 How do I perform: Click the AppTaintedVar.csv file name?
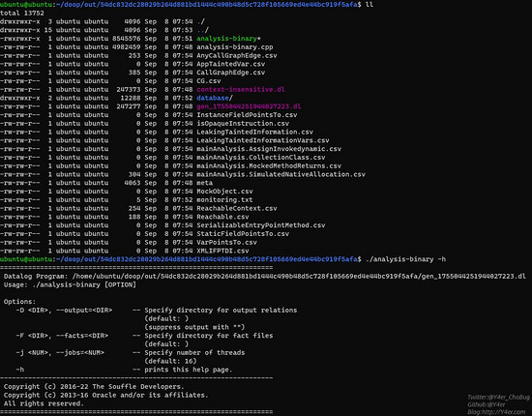pos(231,64)
